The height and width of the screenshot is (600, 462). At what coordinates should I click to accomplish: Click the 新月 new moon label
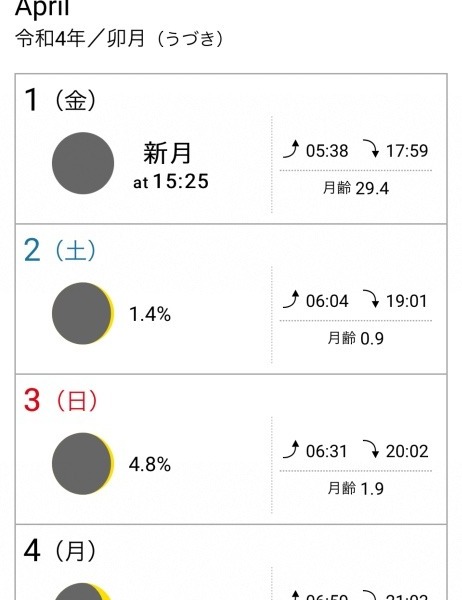tap(167, 153)
